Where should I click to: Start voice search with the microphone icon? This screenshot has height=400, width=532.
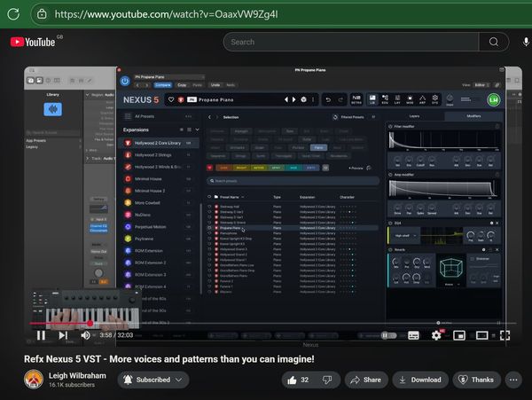click(x=526, y=42)
